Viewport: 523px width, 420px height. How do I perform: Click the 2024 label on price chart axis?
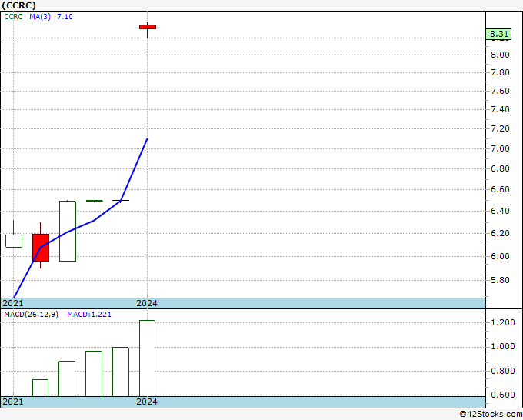[x=147, y=303]
